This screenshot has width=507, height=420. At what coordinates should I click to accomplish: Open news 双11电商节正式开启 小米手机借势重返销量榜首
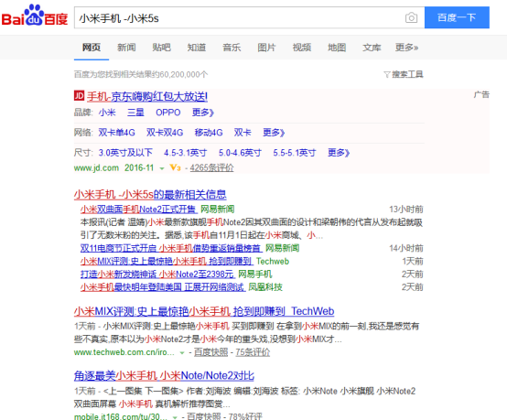click(x=171, y=248)
